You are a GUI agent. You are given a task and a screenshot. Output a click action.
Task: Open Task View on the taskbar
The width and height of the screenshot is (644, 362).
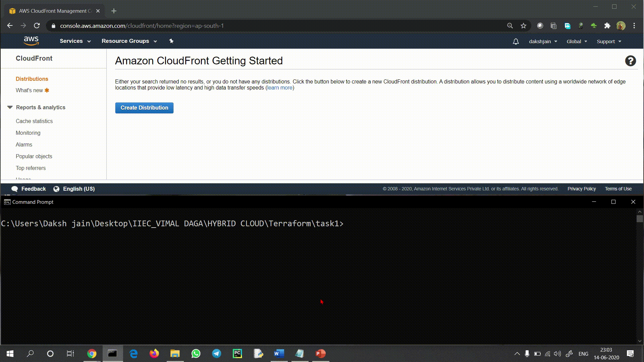70,353
